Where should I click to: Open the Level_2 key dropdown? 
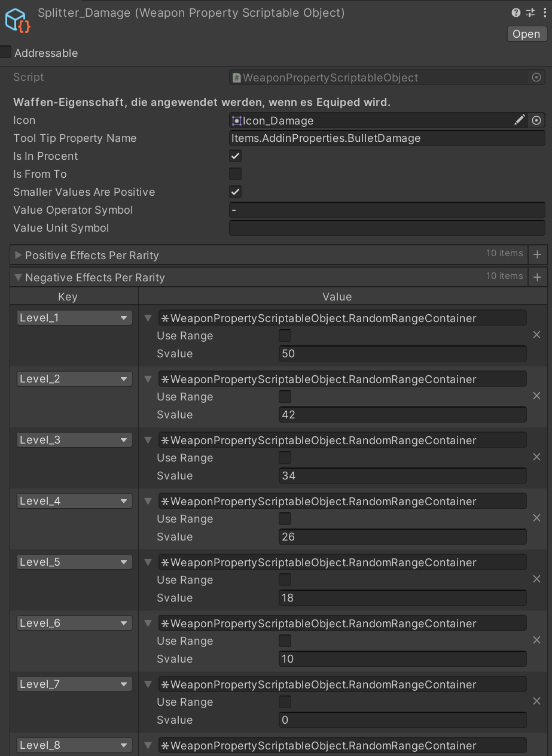(74, 379)
